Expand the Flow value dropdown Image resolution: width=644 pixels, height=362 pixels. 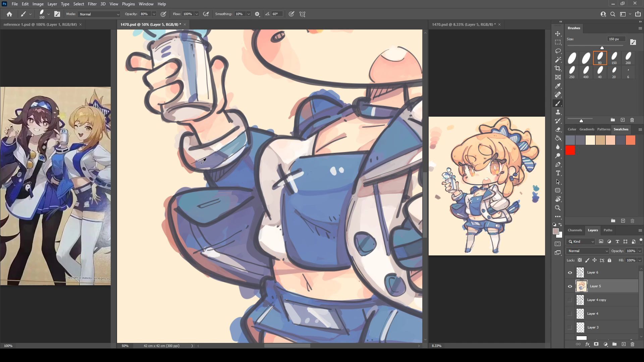[x=197, y=14]
